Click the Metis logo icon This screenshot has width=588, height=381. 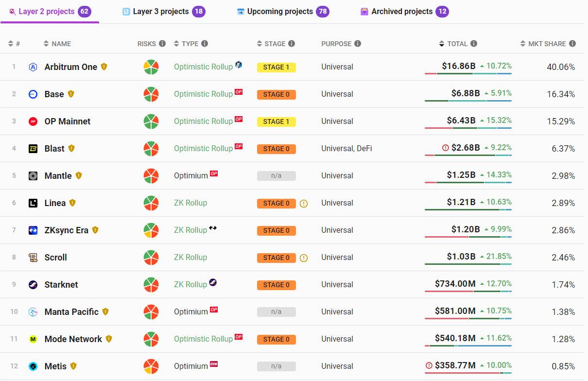click(33, 366)
